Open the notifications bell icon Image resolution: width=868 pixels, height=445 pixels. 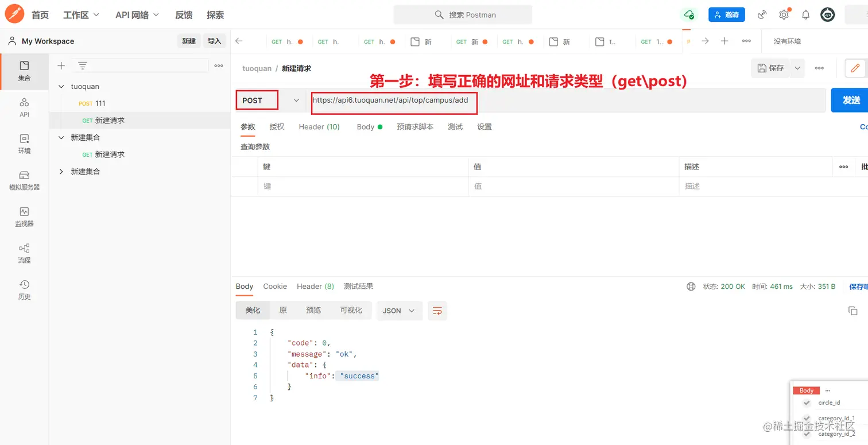click(x=805, y=15)
